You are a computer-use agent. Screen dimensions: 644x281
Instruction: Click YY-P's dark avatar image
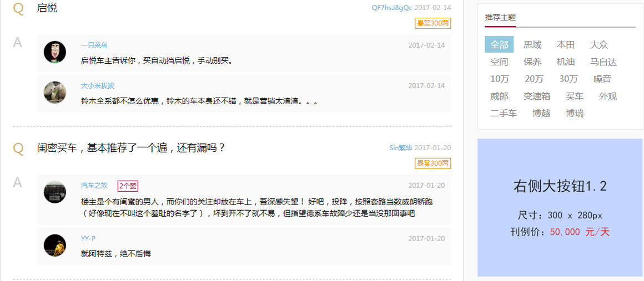click(x=54, y=246)
